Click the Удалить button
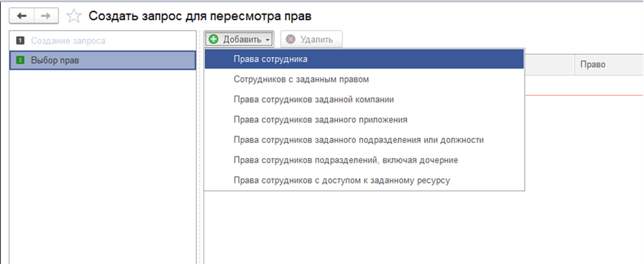Screen dimensions: 644x264 pos(311,39)
